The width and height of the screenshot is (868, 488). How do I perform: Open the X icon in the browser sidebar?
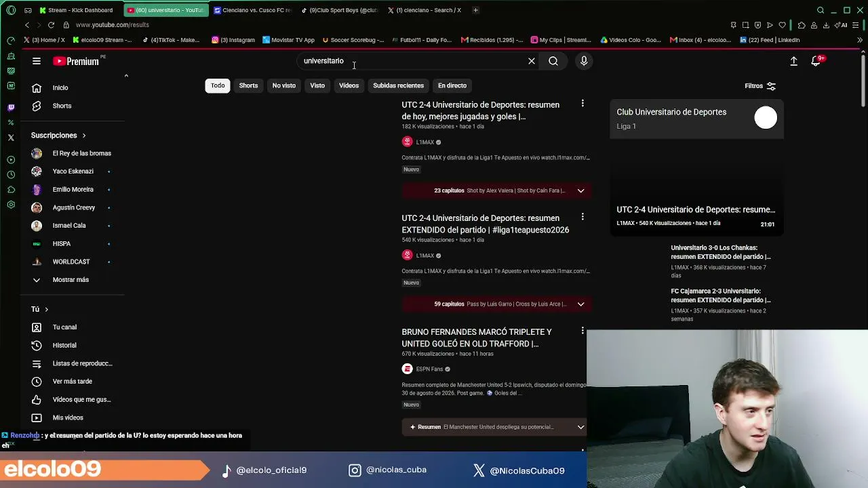11,138
